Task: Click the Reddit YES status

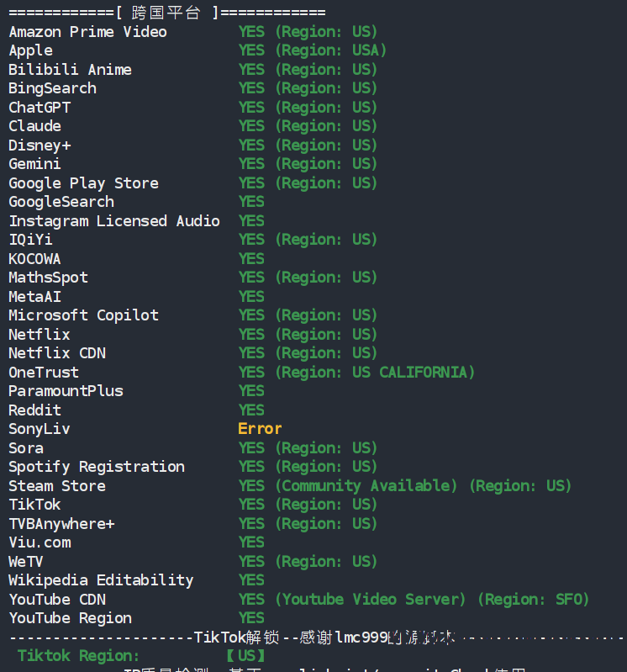Action: coord(251,410)
